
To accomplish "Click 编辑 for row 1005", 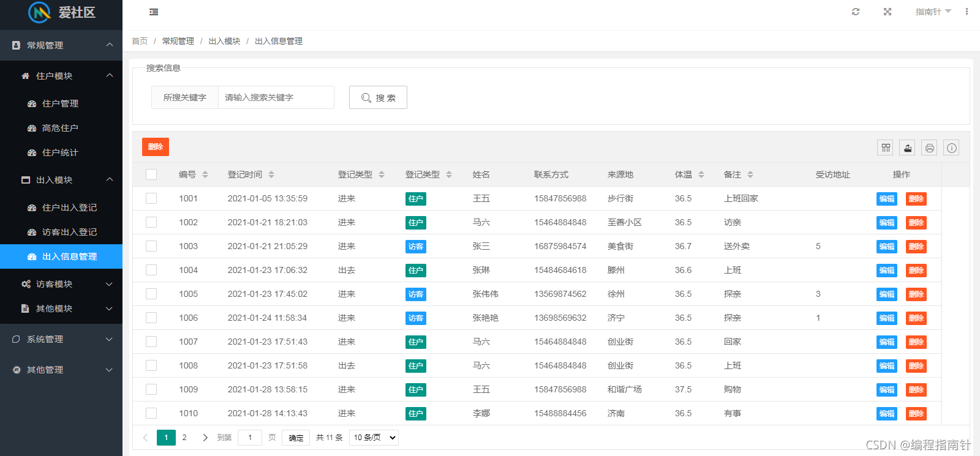I will click(887, 294).
